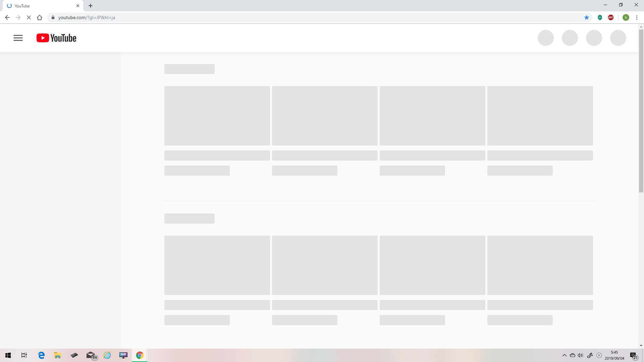Click the YouTube home logo
The width and height of the screenshot is (644, 362).
click(x=56, y=38)
